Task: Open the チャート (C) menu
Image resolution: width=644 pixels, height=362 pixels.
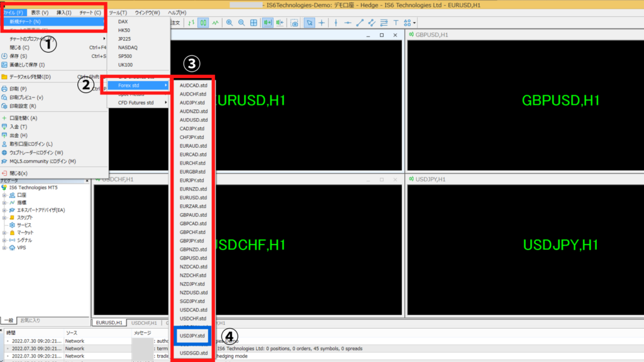Action: (90, 13)
